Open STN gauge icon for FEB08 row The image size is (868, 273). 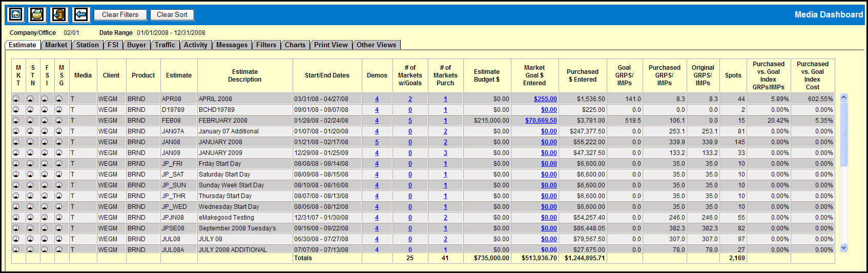[x=30, y=120]
